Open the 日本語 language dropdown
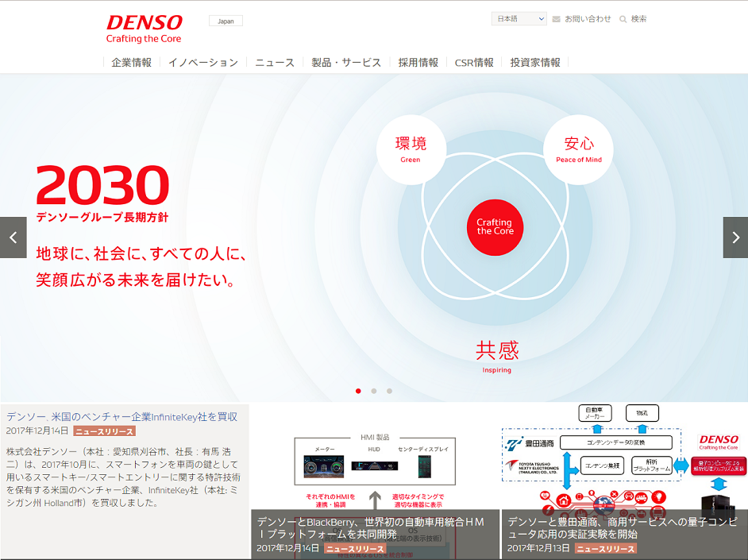Image resolution: width=748 pixels, height=560 pixels. click(519, 18)
